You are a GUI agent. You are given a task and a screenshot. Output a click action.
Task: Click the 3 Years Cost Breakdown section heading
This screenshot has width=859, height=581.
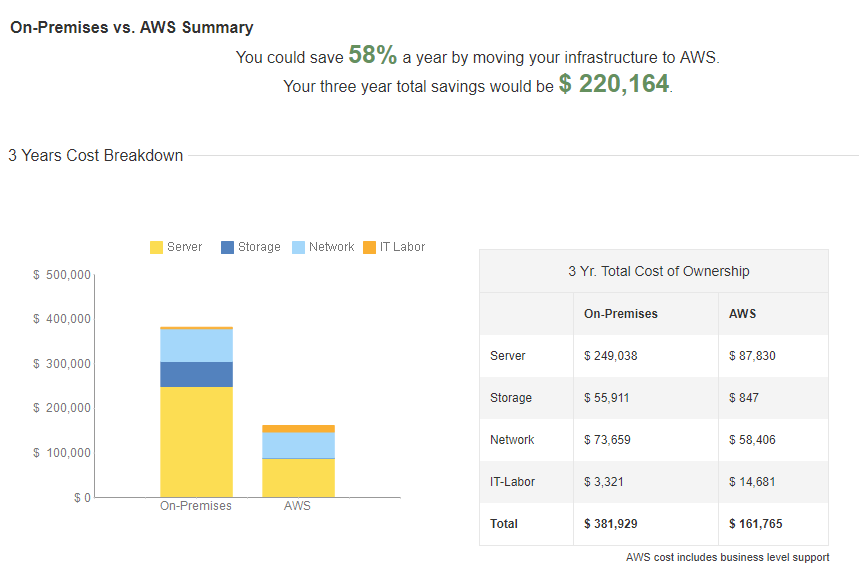[95, 156]
